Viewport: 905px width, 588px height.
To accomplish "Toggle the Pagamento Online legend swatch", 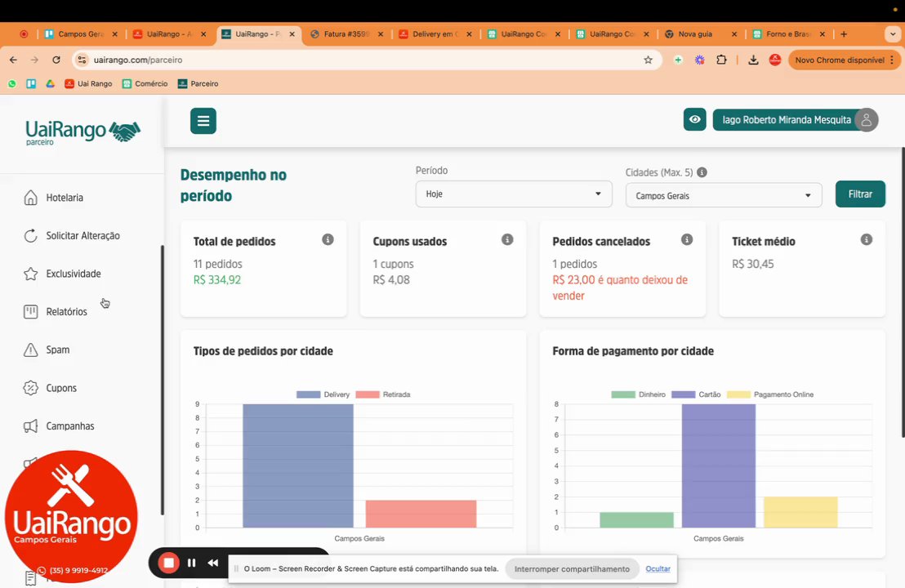I will point(738,394).
